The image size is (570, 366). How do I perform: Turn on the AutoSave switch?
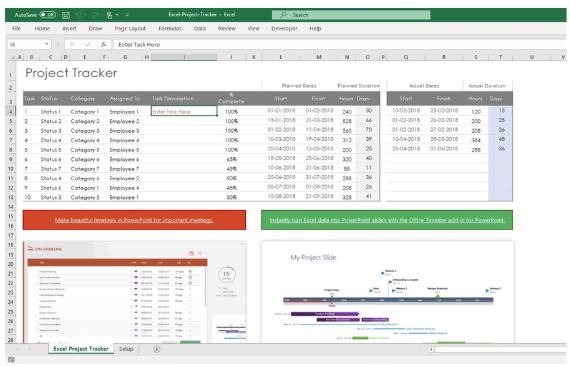pos(48,15)
